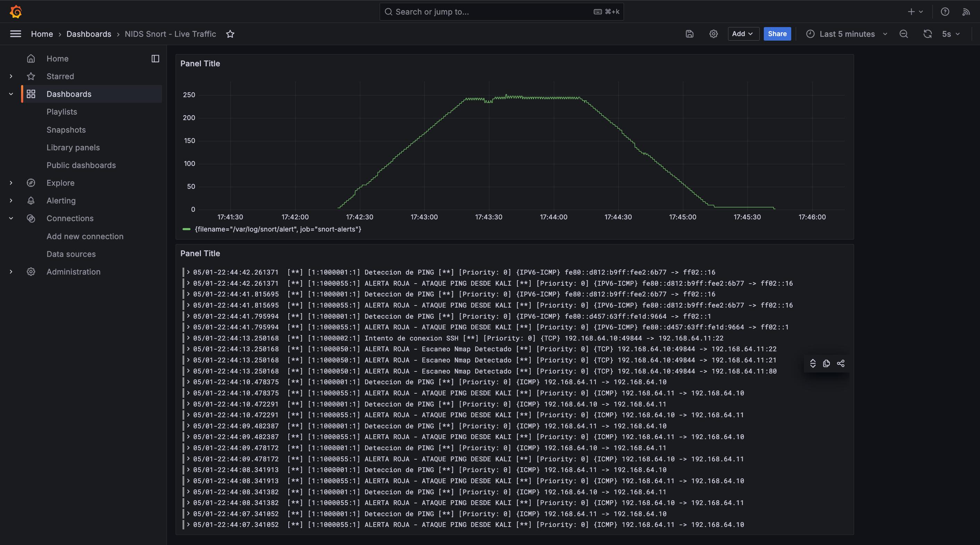The image size is (980, 545).
Task: Open dashboard settings gear icon
Action: (x=713, y=34)
